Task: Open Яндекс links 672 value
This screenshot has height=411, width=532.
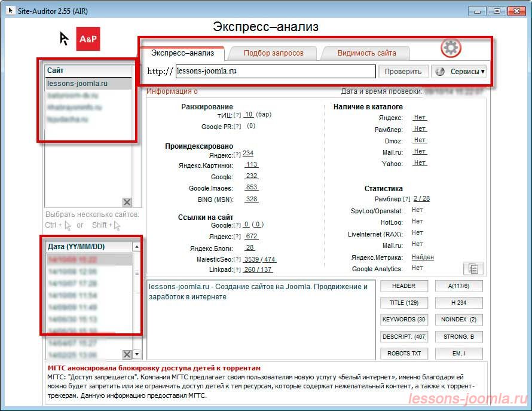Action: (252, 236)
